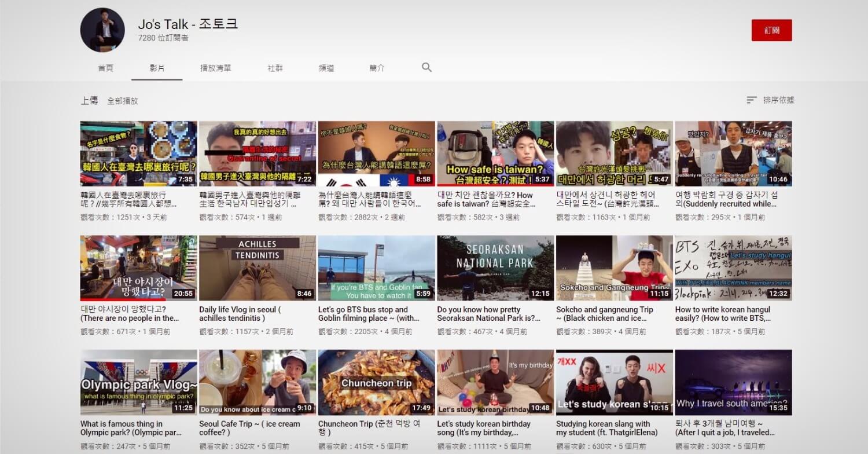Play the Chuncheon Trip video thumbnail
868x454 pixels.
pyautogui.click(x=376, y=382)
